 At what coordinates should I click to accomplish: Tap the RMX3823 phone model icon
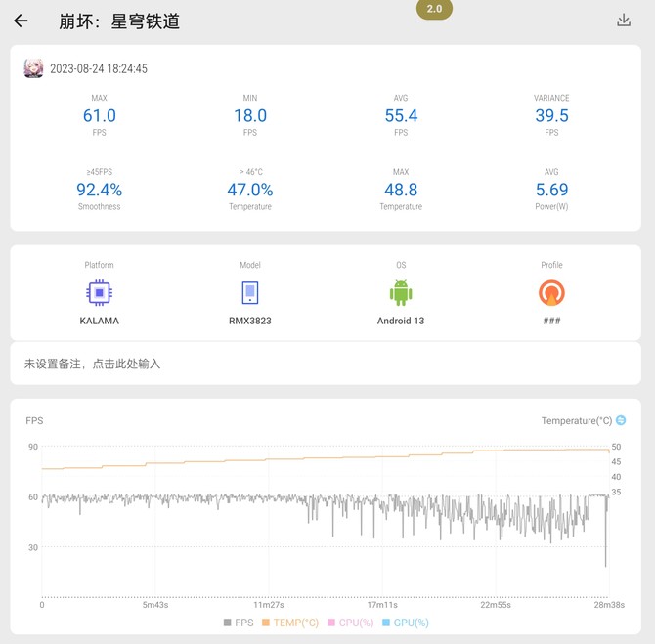click(250, 293)
